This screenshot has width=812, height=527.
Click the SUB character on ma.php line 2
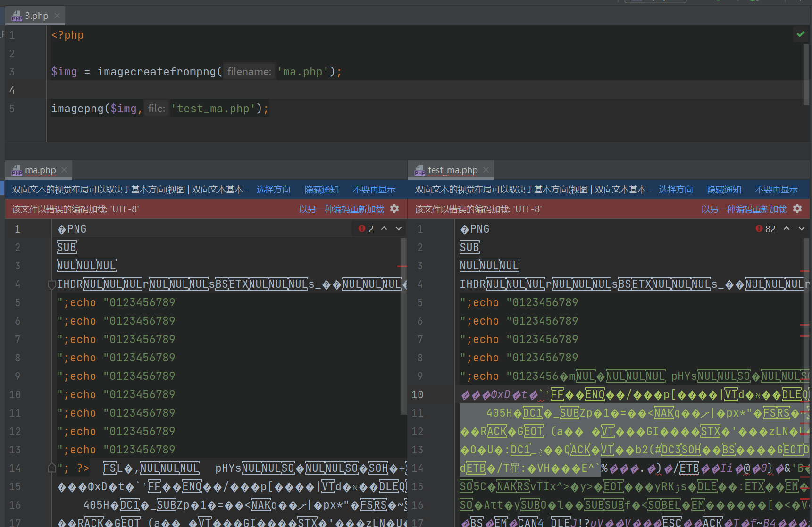click(67, 247)
